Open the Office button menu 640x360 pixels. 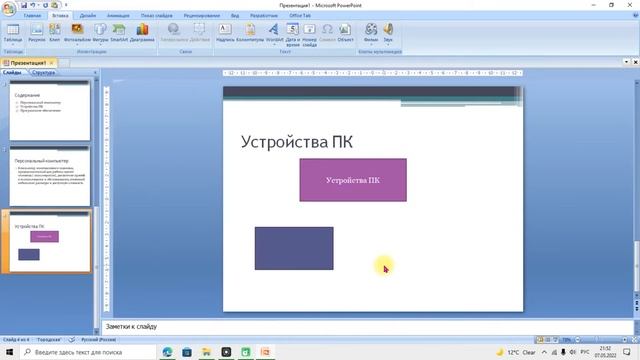tap(9, 9)
